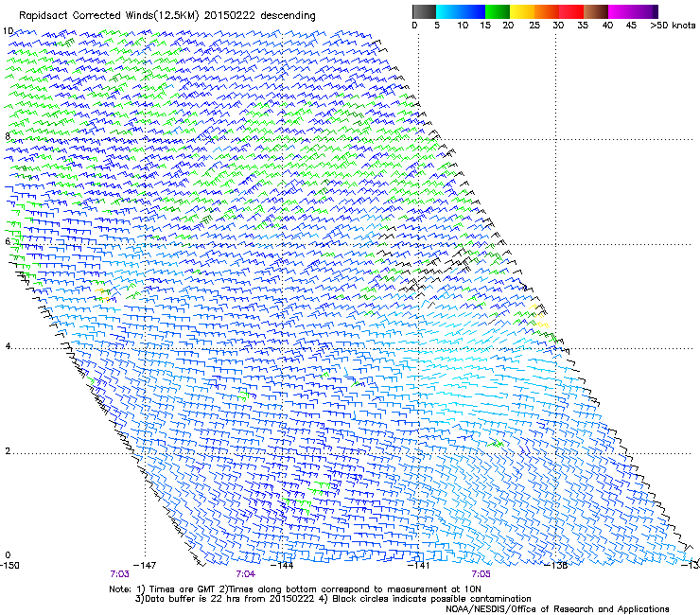Click the longitude label '-144'
Screen dimensions: 700x615
[282, 566]
